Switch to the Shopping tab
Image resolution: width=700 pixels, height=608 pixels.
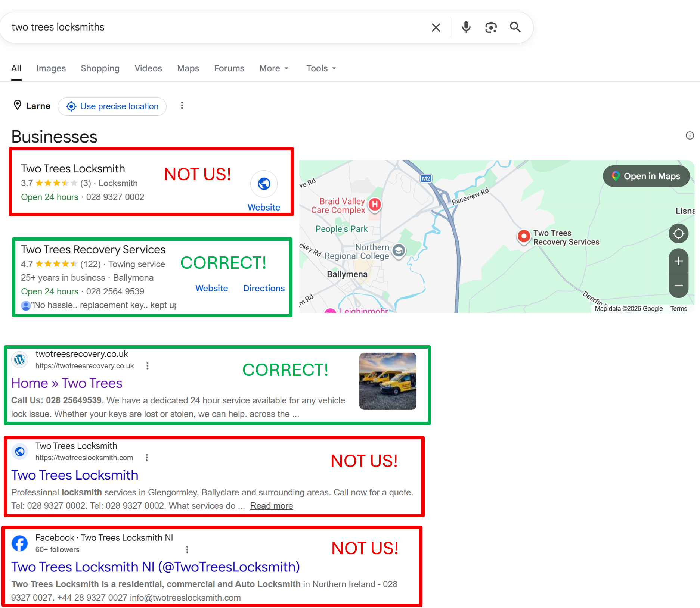[x=100, y=68]
